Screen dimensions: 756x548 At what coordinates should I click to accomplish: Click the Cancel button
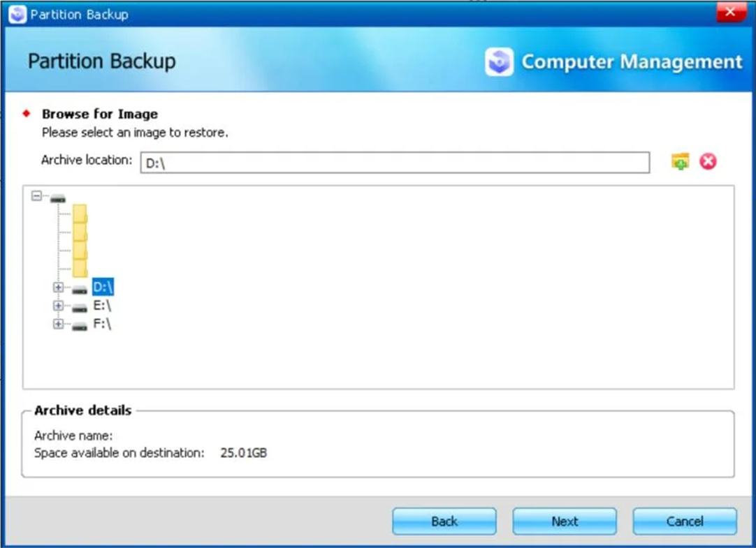[x=684, y=521]
